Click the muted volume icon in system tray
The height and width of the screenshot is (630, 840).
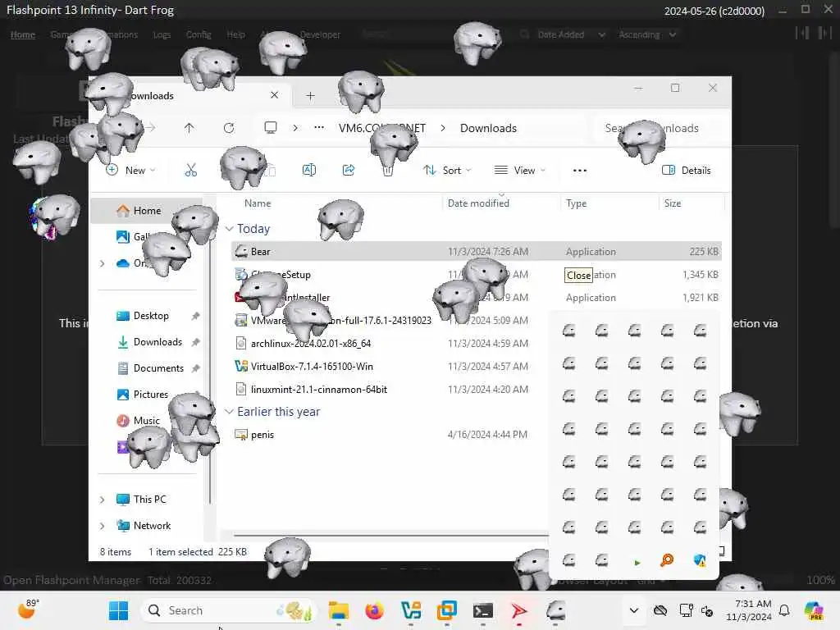pyautogui.click(x=707, y=610)
